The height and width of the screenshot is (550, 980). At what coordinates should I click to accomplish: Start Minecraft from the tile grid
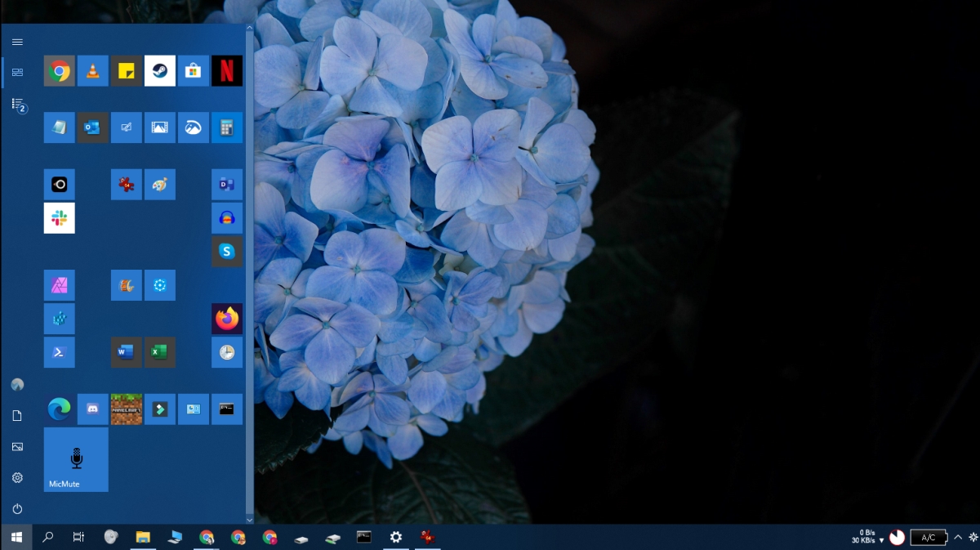(127, 409)
